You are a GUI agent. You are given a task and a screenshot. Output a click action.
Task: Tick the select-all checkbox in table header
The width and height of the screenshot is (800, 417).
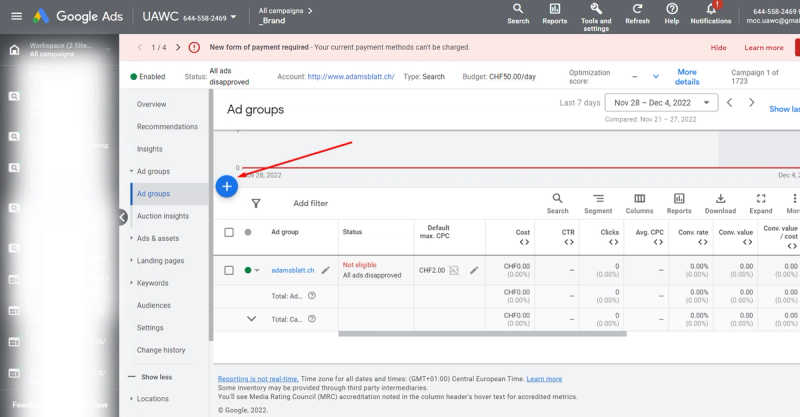(x=229, y=232)
